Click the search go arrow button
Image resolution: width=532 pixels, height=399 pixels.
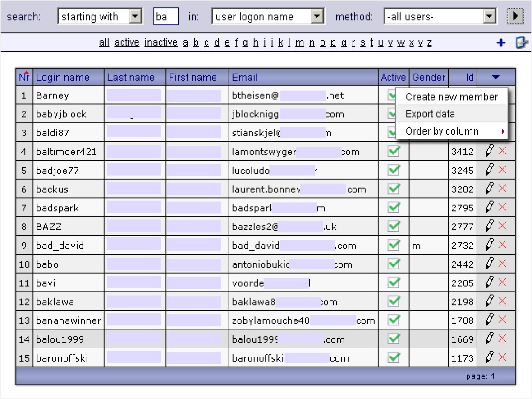coord(515,17)
